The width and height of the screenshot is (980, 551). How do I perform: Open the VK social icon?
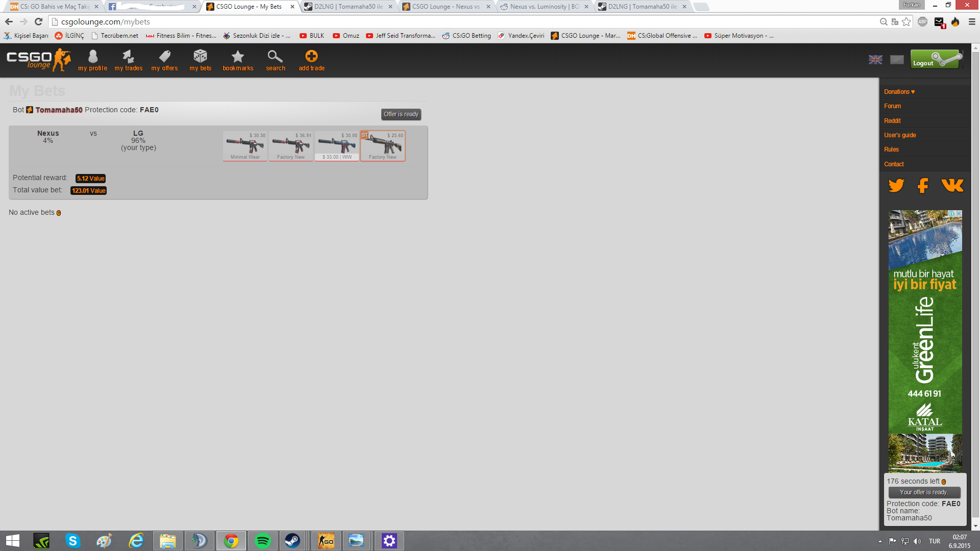[x=952, y=185]
